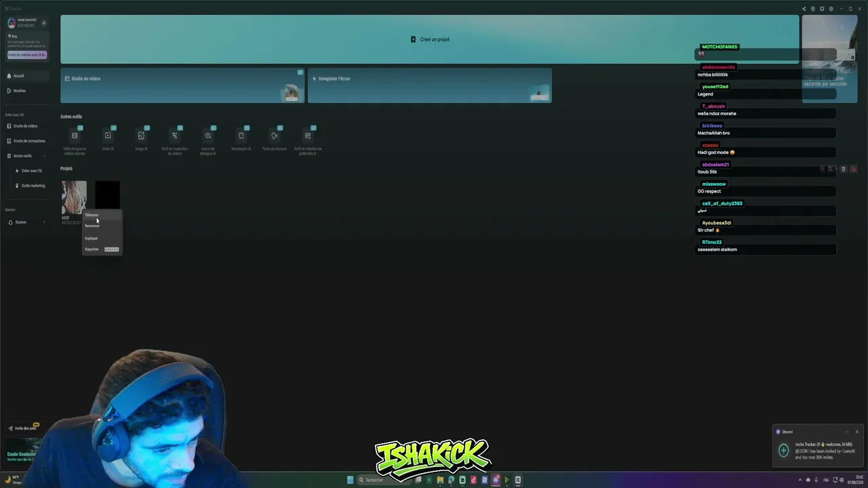
Task: Click the chat message 'Legend'
Action: [705, 94]
